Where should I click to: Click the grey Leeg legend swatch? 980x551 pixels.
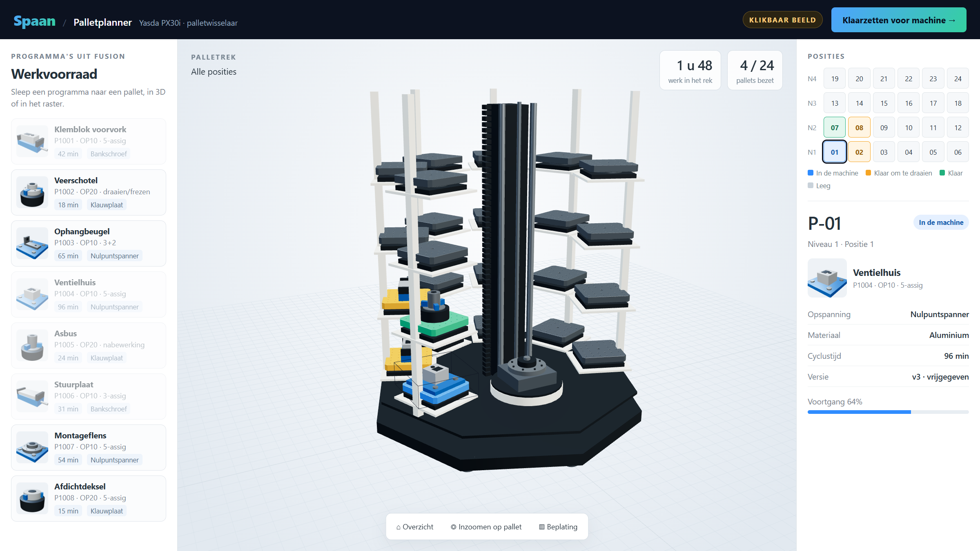click(x=811, y=185)
